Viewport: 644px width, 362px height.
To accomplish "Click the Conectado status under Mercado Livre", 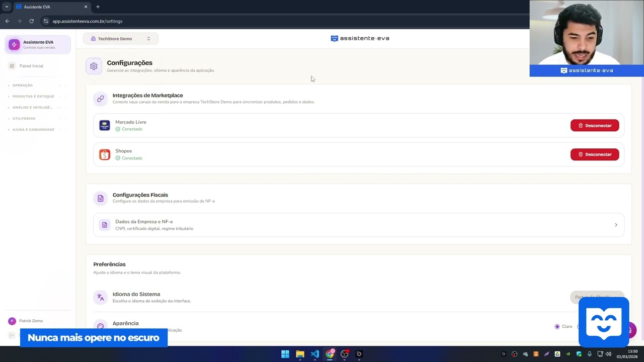I will [x=132, y=129].
